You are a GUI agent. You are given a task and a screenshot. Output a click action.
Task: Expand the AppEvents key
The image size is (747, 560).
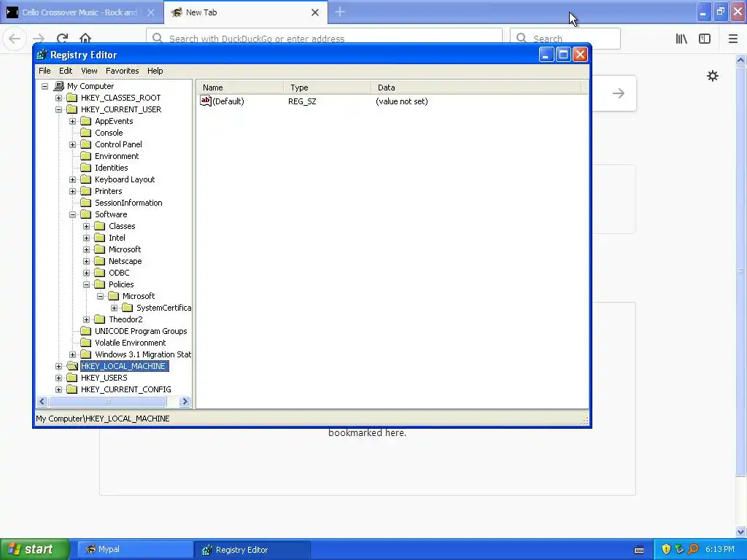72,121
